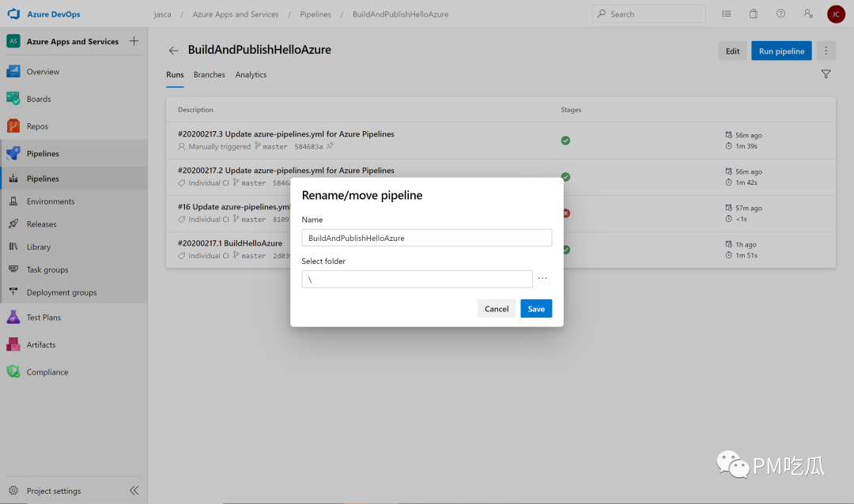Click the Azure DevOps logo icon
Viewport: 854px width, 504px height.
(13, 13)
